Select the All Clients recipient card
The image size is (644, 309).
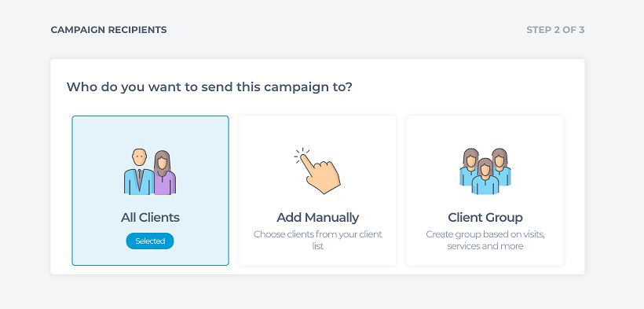150,190
